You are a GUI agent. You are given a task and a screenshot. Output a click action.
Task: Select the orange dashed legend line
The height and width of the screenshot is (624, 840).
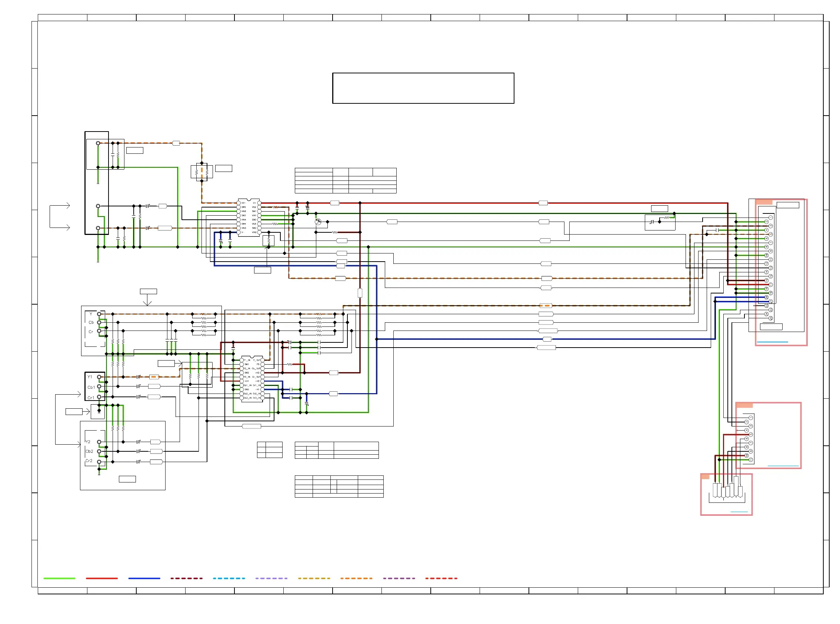[356, 578]
